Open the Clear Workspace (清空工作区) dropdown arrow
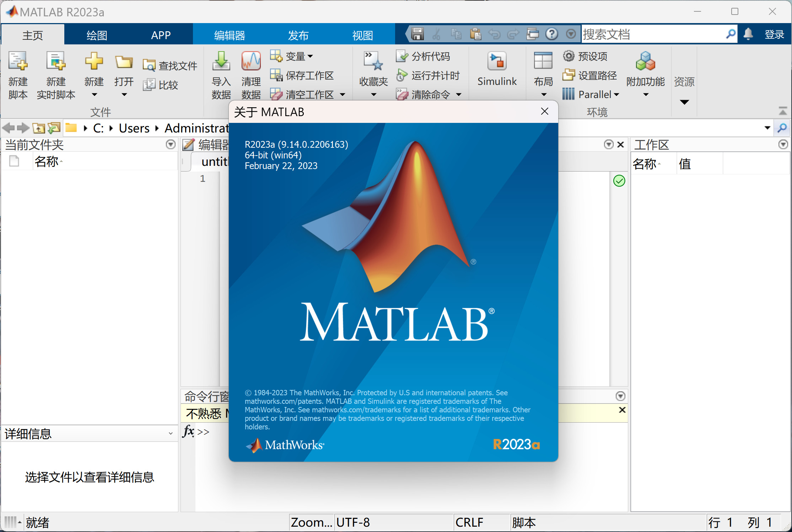The height and width of the screenshot is (532, 792). [x=343, y=94]
